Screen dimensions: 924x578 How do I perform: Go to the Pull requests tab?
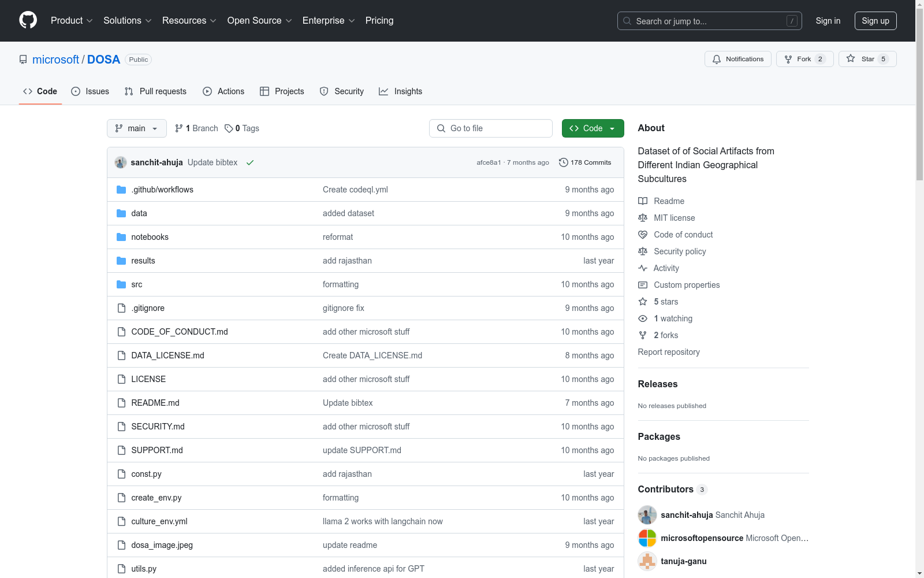(155, 91)
